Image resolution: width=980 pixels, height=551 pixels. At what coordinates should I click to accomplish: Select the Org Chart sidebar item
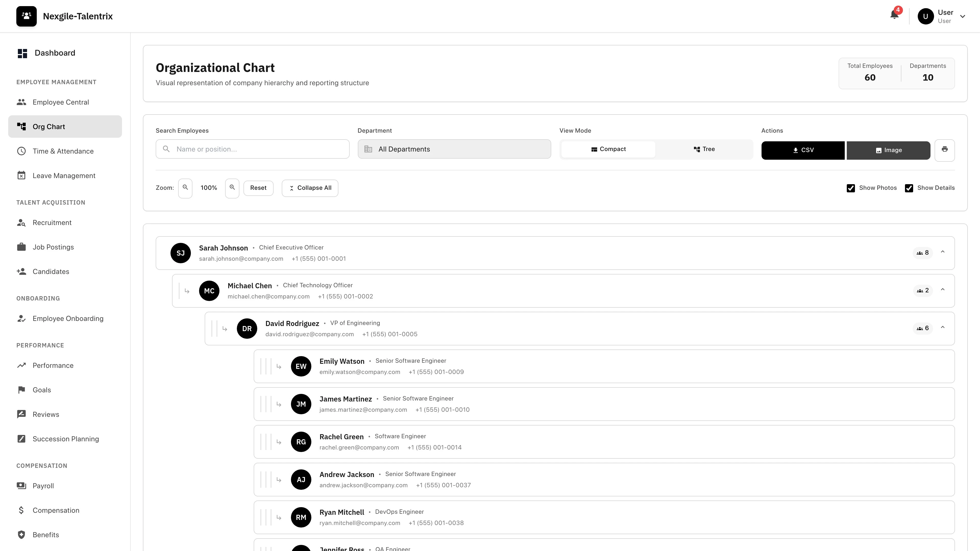[65, 127]
